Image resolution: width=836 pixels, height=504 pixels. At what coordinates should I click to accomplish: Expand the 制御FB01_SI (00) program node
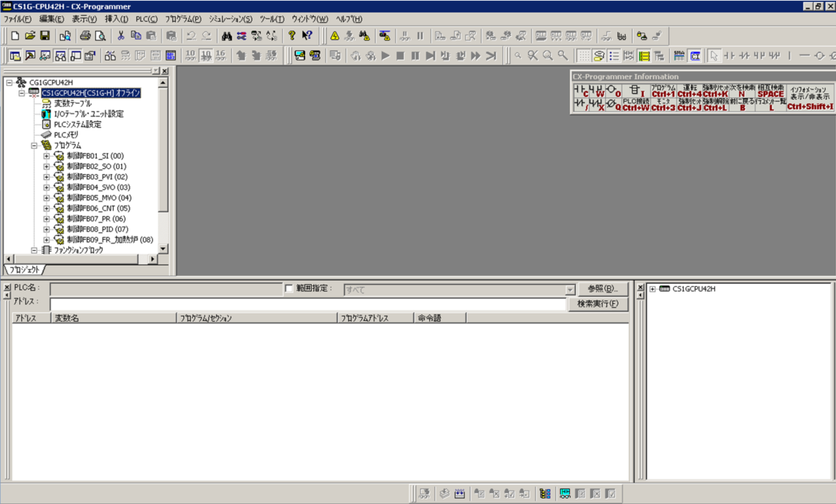(47, 156)
